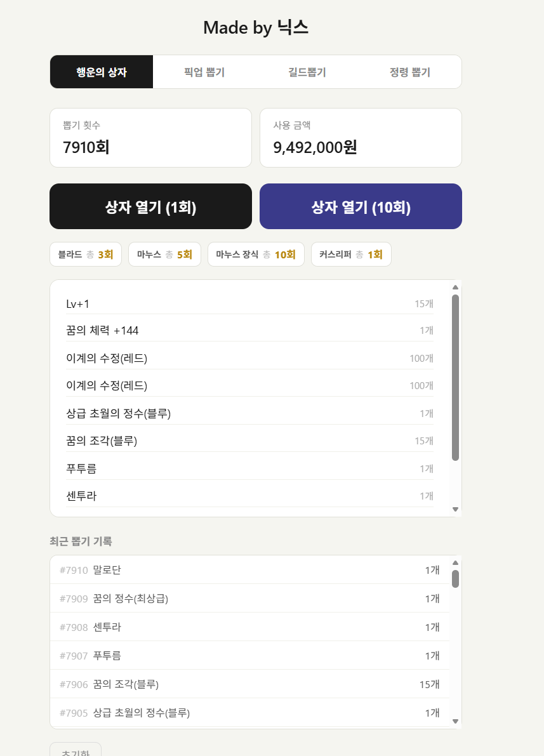Screen dimensions: 544x756
Task: Go to the 행운의 상자 tab
Action: (x=102, y=72)
